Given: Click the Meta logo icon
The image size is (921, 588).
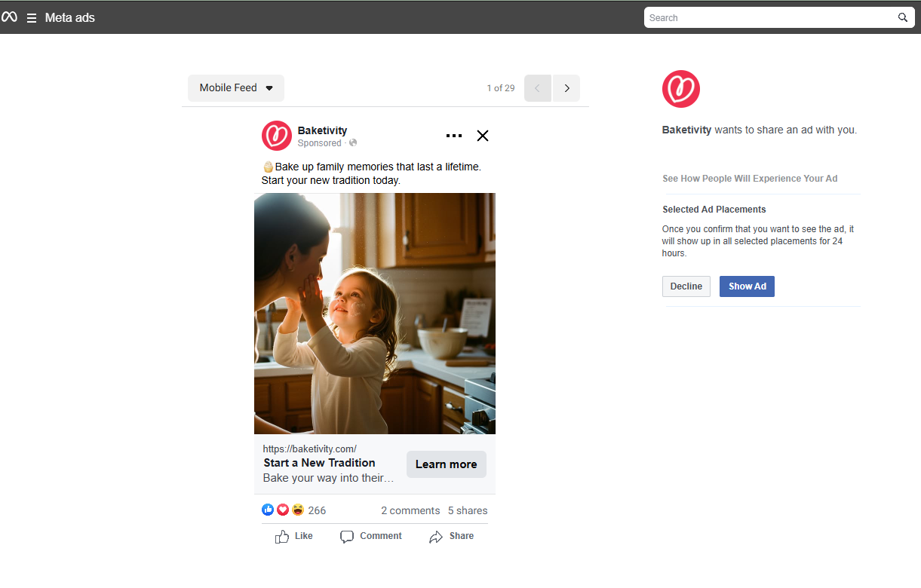Looking at the screenshot, I should coord(9,17).
